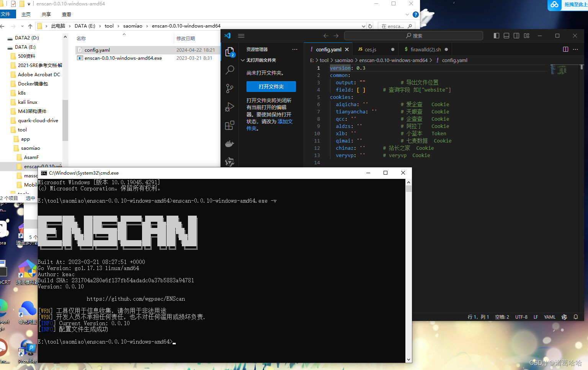The width and height of the screenshot is (588, 370).
Task: Open the Docker sidebar icon
Action: [x=230, y=144]
